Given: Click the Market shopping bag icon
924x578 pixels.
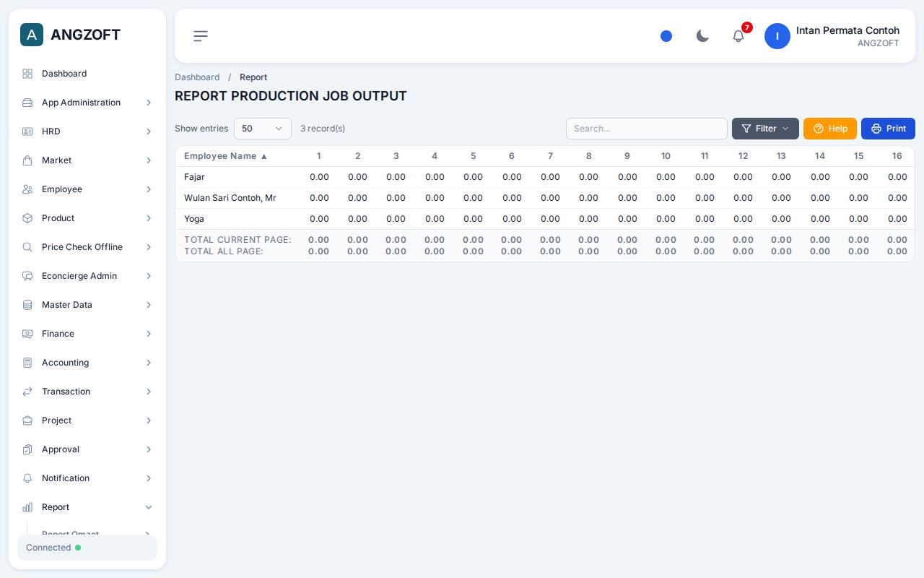Looking at the screenshot, I should (x=27, y=160).
